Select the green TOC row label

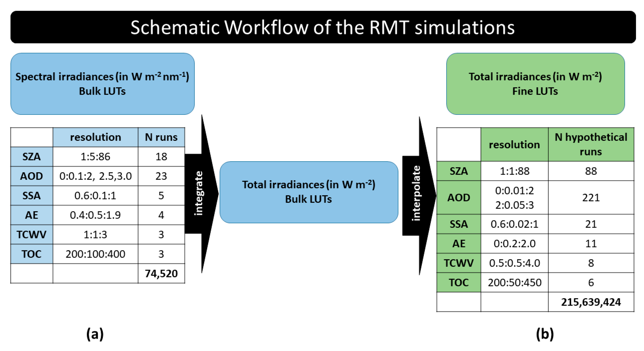pos(459,282)
